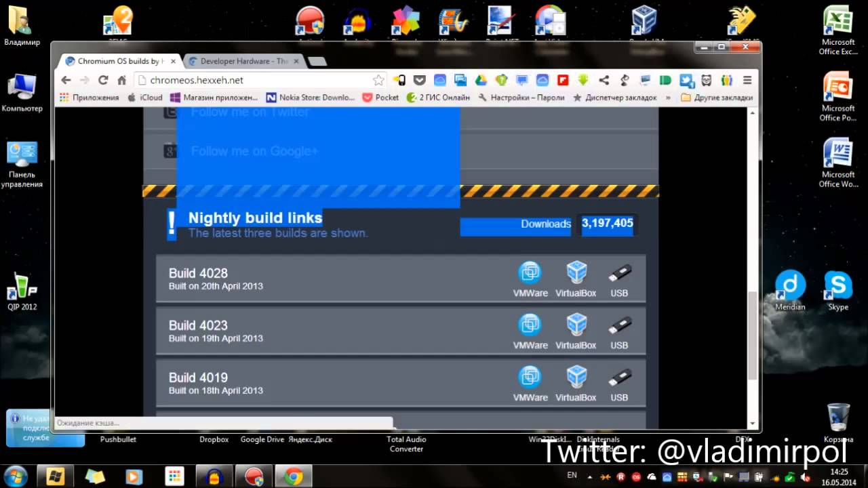Download USB image for Build 4019
The image size is (868, 488).
(619, 384)
